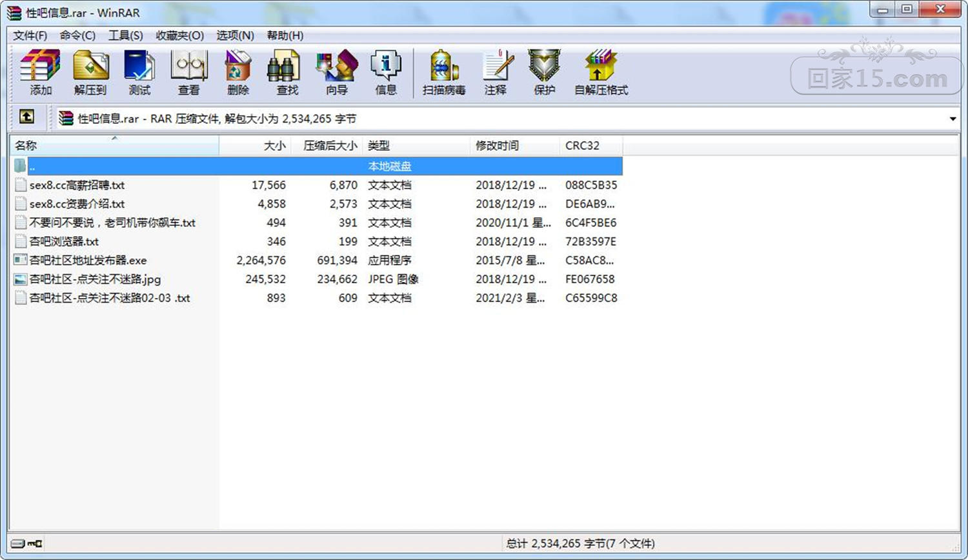The width and height of the screenshot is (968, 560).
Task: Sort by Size (大小) column header
Action: 255,145
